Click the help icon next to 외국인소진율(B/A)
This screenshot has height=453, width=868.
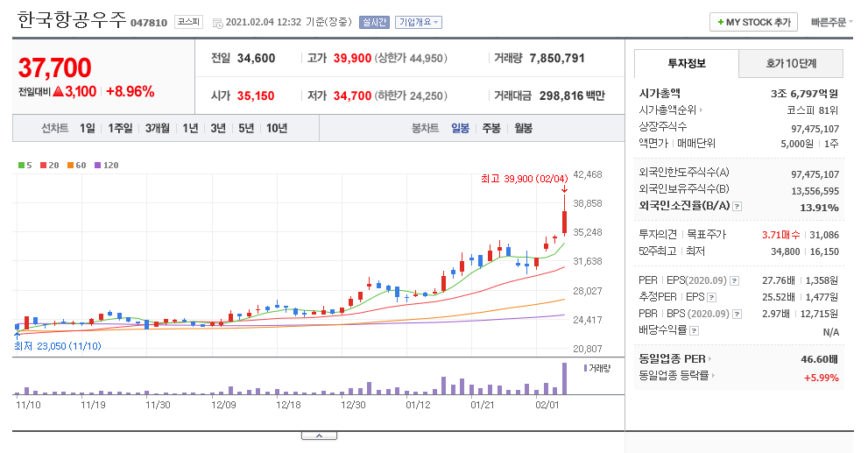(x=737, y=206)
